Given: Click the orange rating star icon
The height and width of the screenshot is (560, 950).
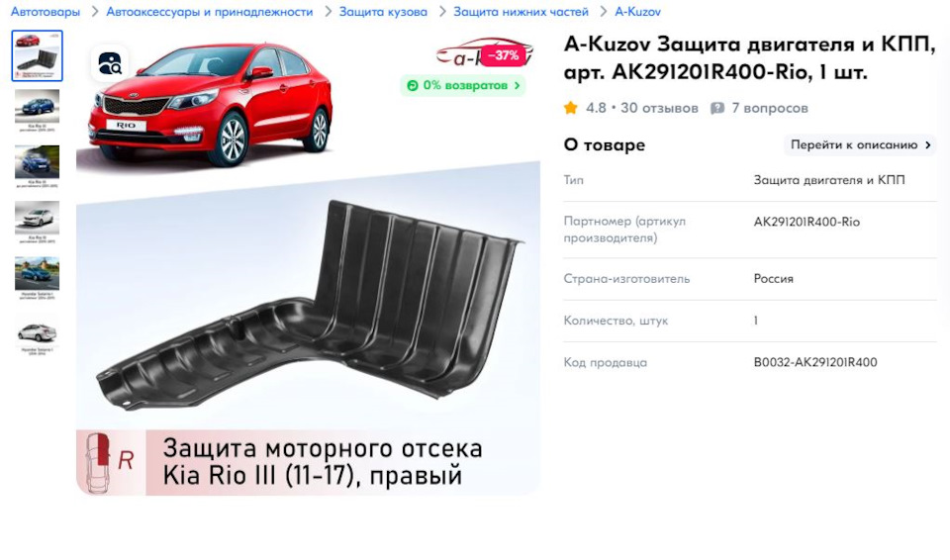Looking at the screenshot, I should [x=571, y=108].
